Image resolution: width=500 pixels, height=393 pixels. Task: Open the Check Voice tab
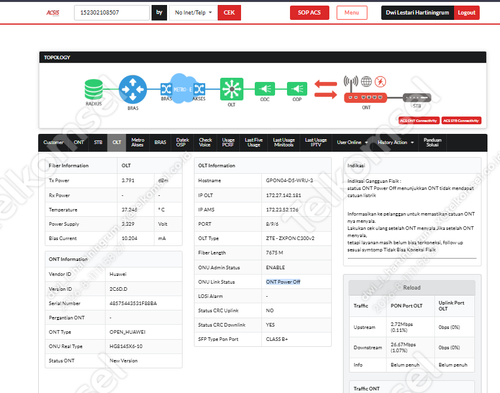click(x=205, y=142)
